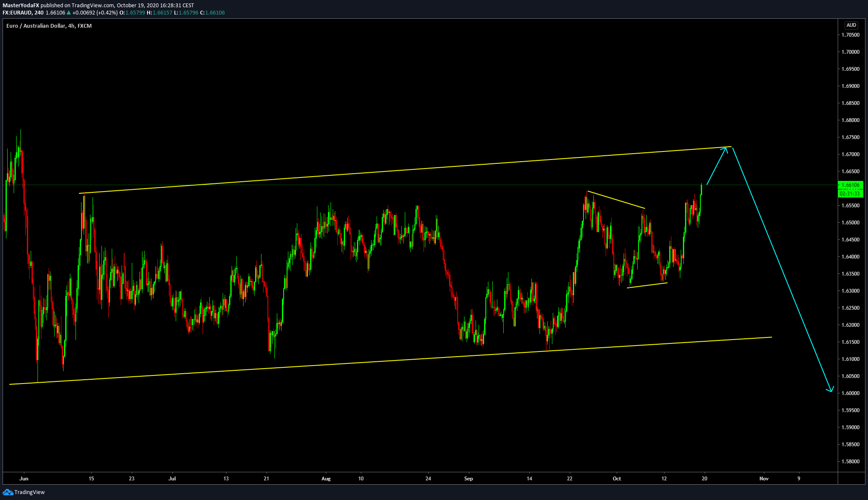Click the Jun label on time axis

click(x=24, y=479)
